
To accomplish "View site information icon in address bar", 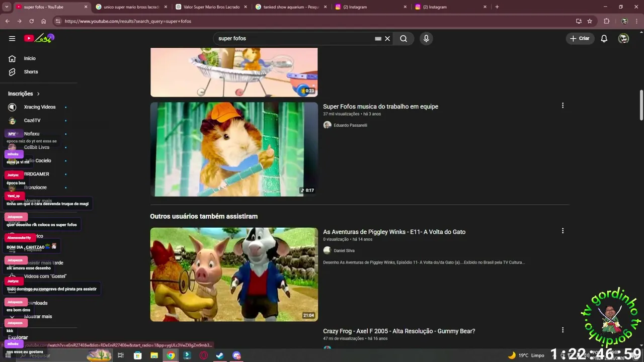I will pyautogui.click(x=58, y=21).
